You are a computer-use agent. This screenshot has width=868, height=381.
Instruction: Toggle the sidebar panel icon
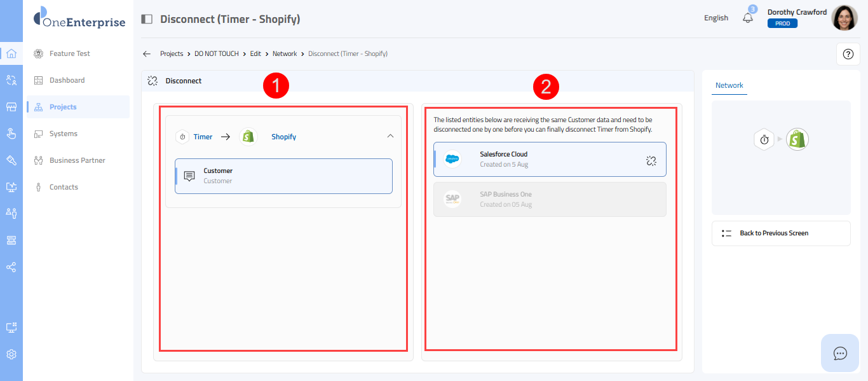(147, 19)
